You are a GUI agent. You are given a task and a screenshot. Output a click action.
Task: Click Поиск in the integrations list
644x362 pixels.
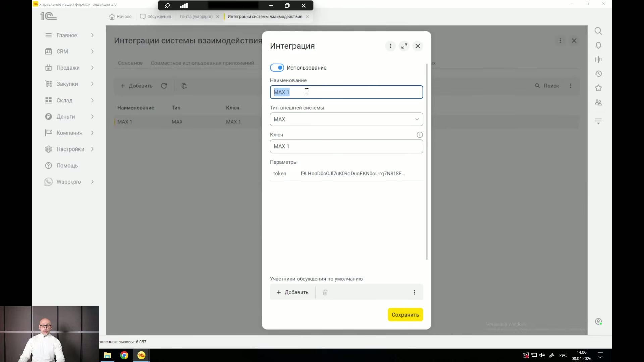point(547,86)
